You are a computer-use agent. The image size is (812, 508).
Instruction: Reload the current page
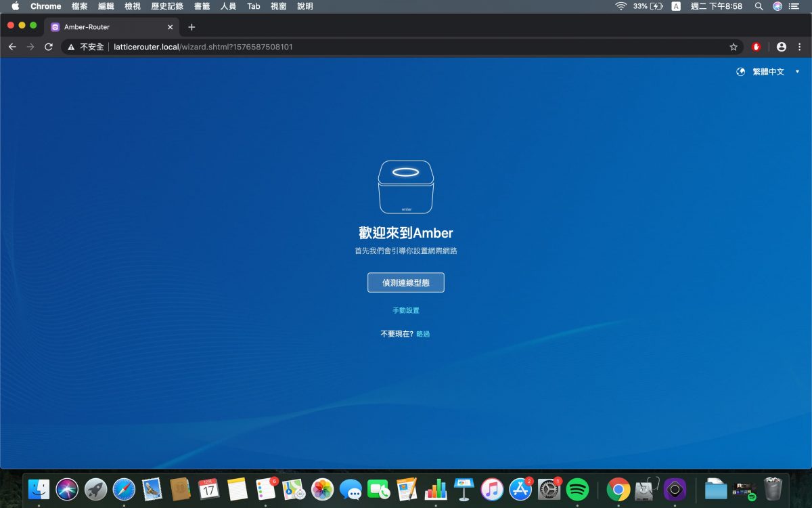point(49,47)
